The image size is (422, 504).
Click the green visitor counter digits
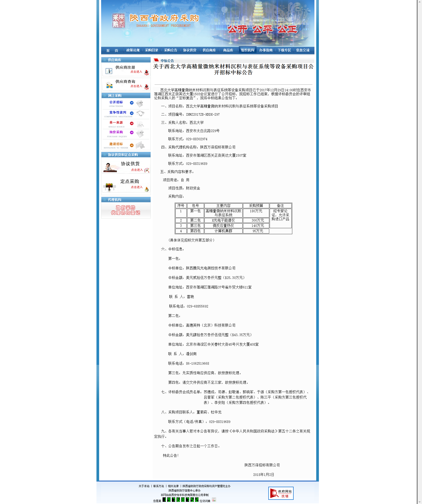click(x=180, y=500)
